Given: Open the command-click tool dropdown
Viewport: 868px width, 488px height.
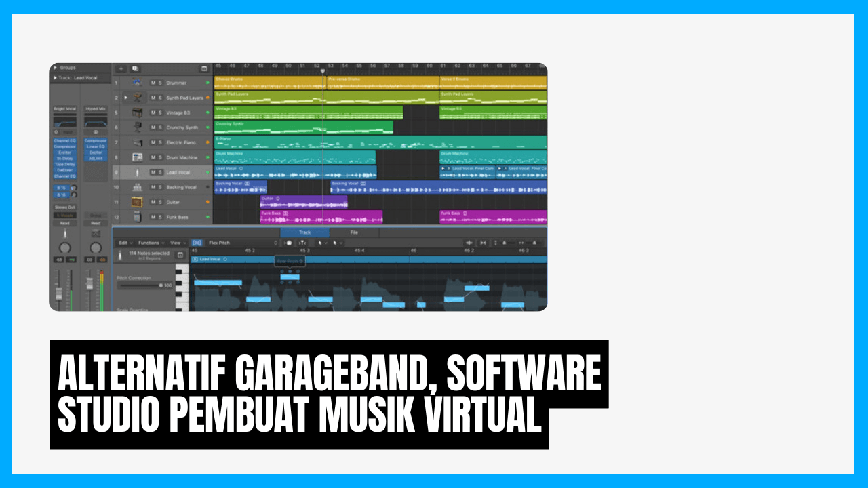Looking at the screenshot, I should (x=337, y=243).
